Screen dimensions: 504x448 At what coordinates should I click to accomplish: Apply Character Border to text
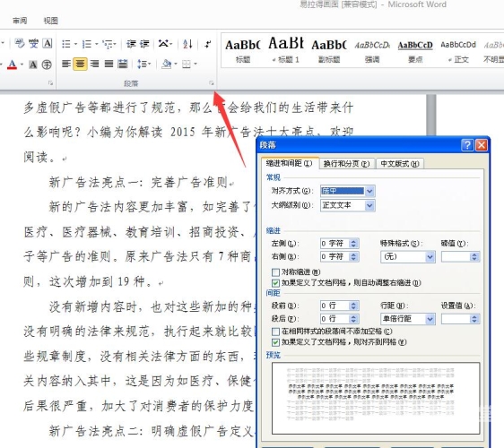(48, 43)
